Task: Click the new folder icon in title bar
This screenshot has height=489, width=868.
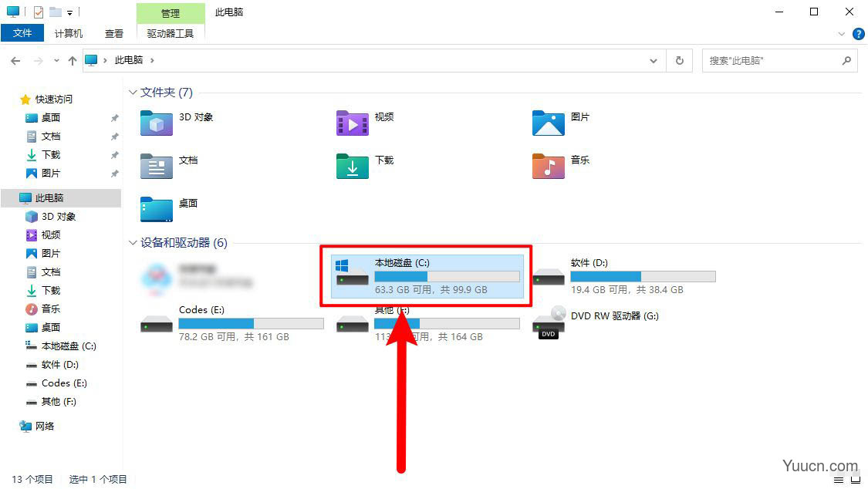Action: 56,12
